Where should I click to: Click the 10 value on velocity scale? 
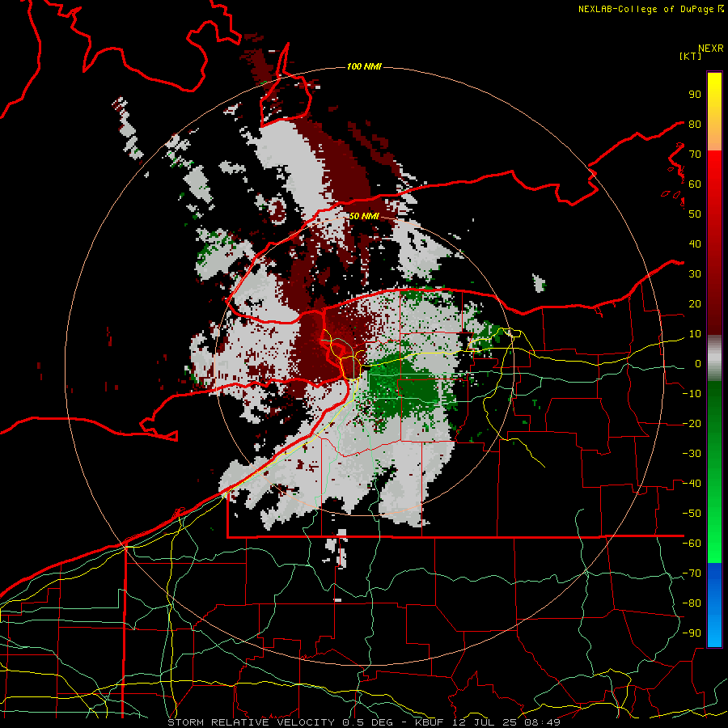click(695, 334)
